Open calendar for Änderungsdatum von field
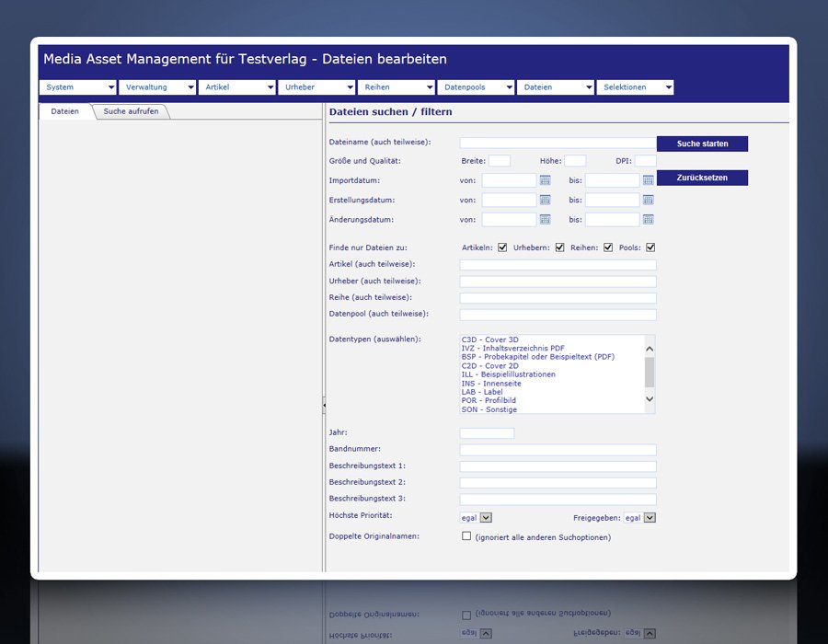The height and width of the screenshot is (644, 828). tap(545, 220)
